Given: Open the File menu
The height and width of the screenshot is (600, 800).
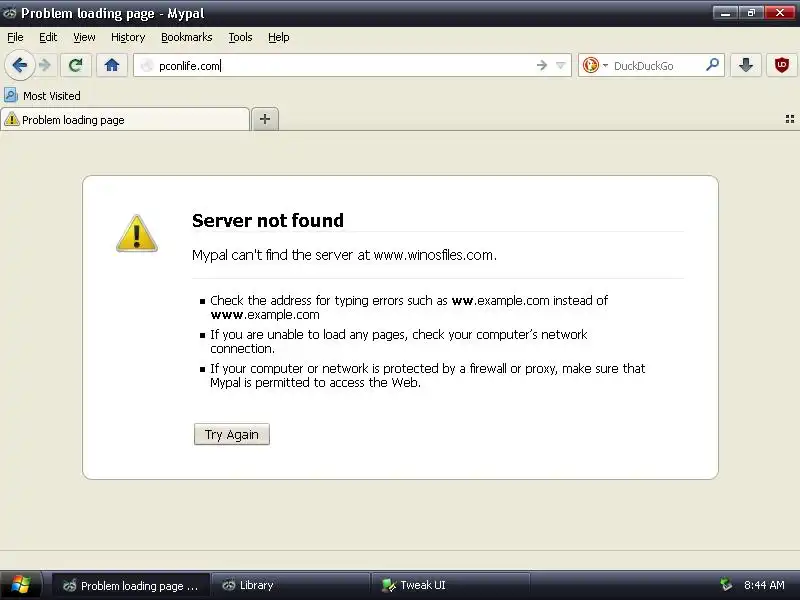Looking at the screenshot, I should (x=15, y=37).
